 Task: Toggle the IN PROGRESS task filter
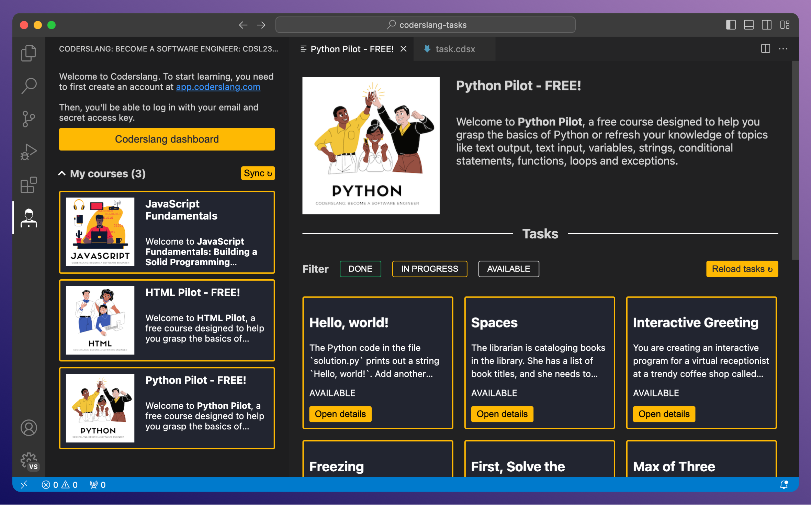click(x=430, y=269)
